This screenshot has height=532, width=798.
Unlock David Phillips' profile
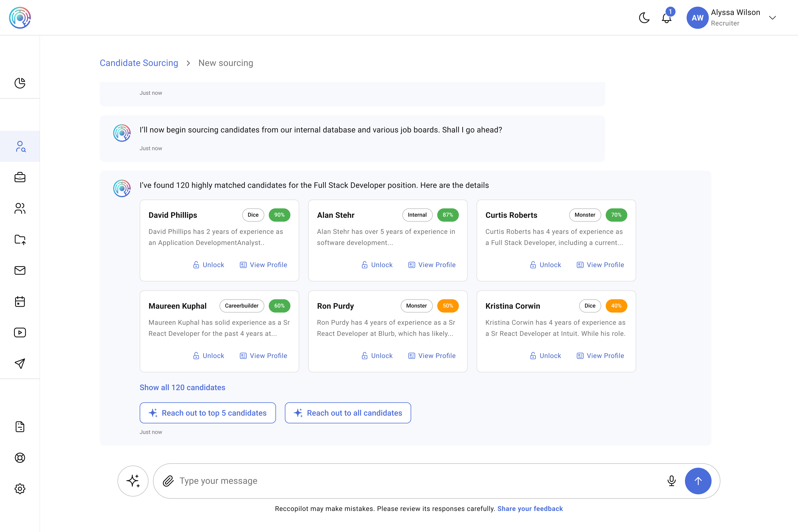208,265
